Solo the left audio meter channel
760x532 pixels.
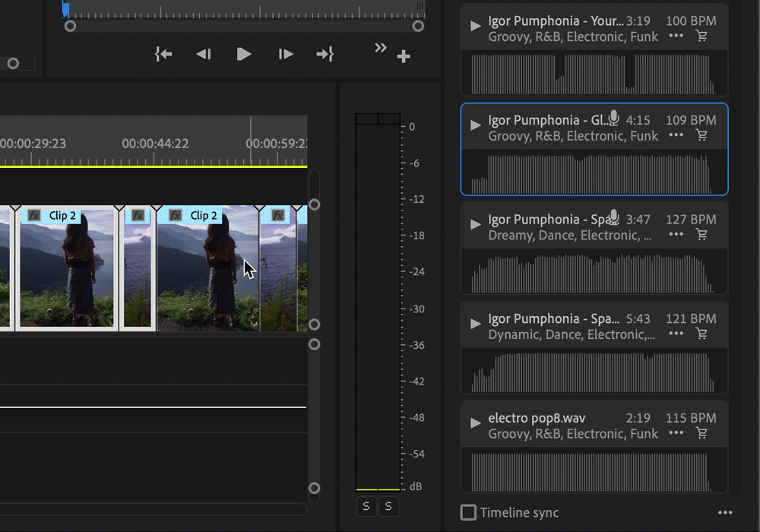pyautogui.click(x=366, y=506)
